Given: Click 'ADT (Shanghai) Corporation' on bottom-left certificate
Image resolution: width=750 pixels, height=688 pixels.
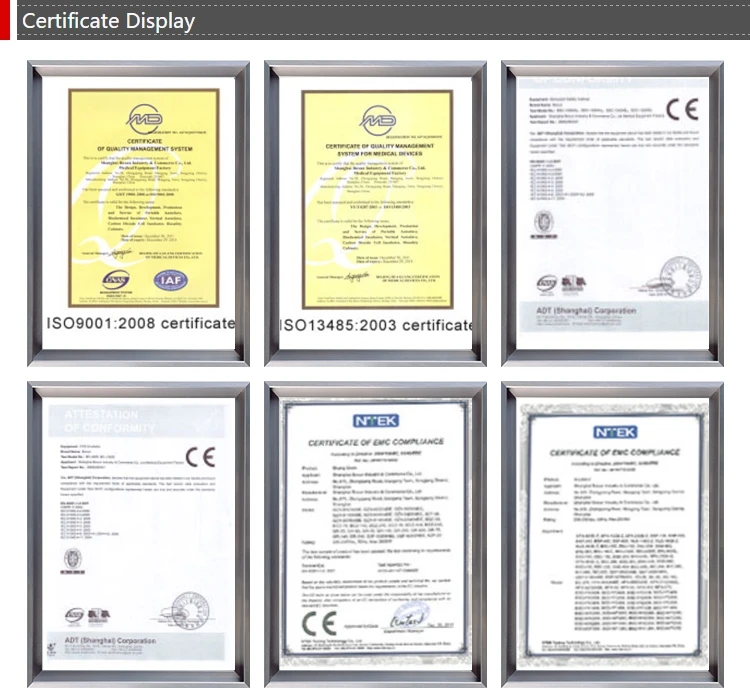Looking at the screenshot, I should tap(110, 640).
